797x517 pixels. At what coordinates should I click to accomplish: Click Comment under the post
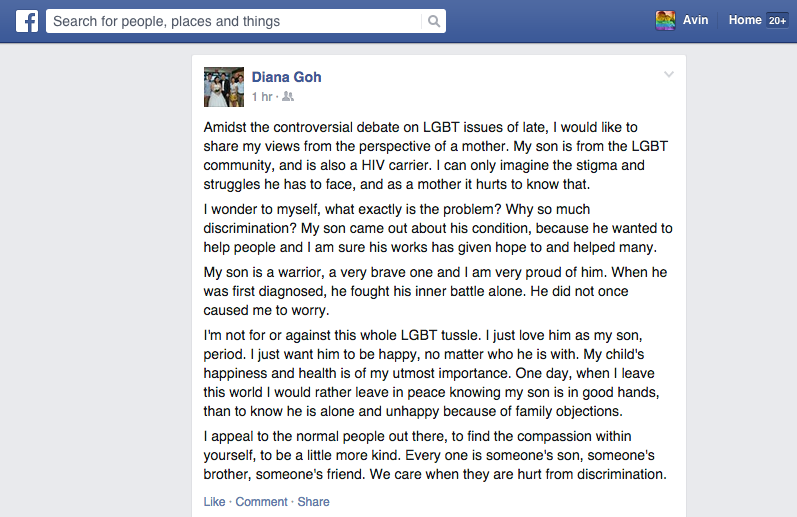point(261,502)
